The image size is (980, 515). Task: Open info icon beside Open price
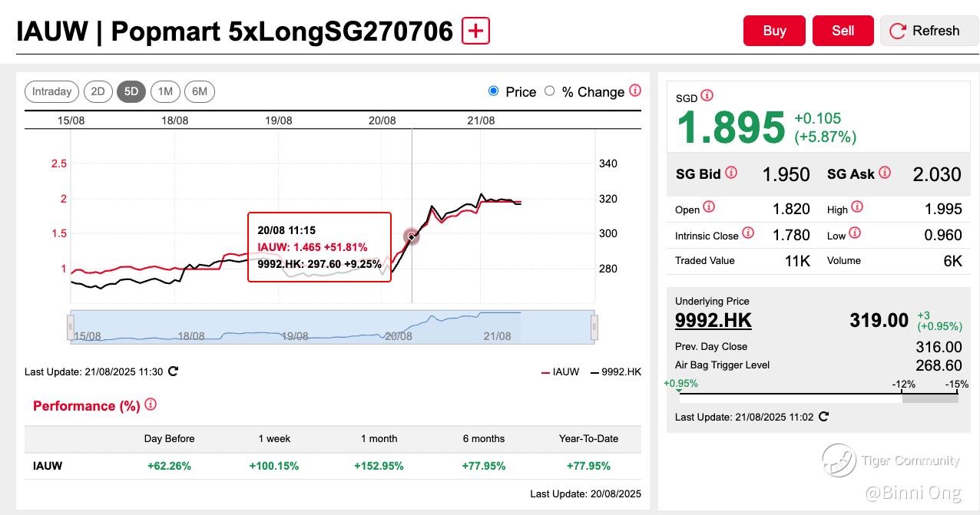[x=709, y=207]
